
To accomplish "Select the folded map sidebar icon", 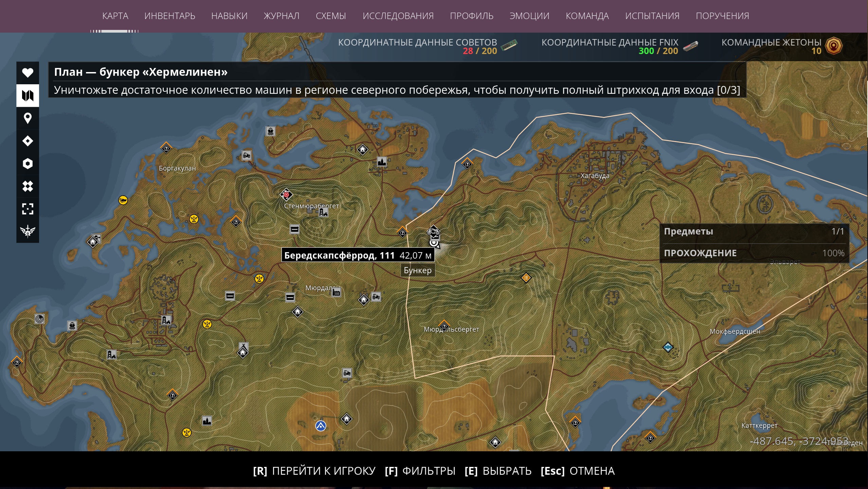I will [x=28, y=95].
